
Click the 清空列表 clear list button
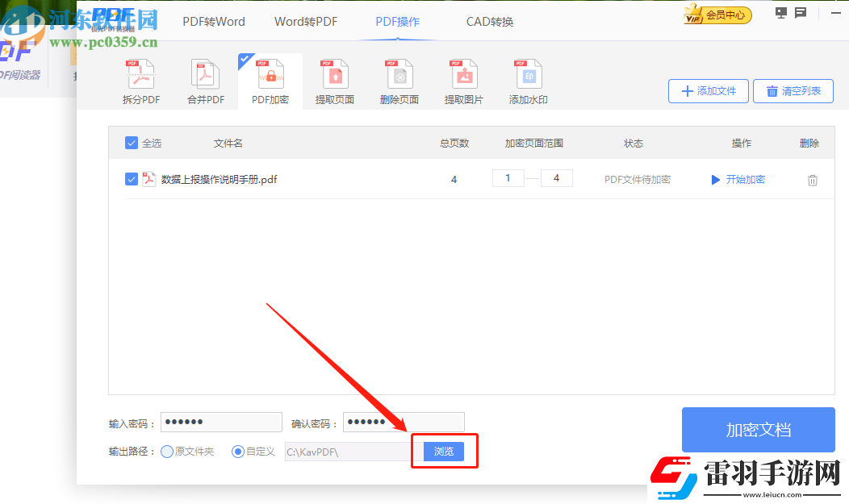tap(793, 91)
